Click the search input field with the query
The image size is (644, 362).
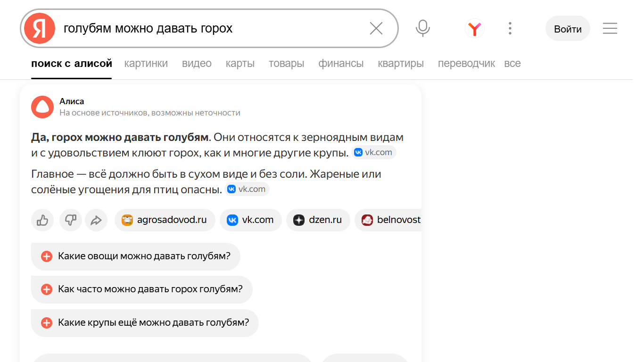click(212, 29)
